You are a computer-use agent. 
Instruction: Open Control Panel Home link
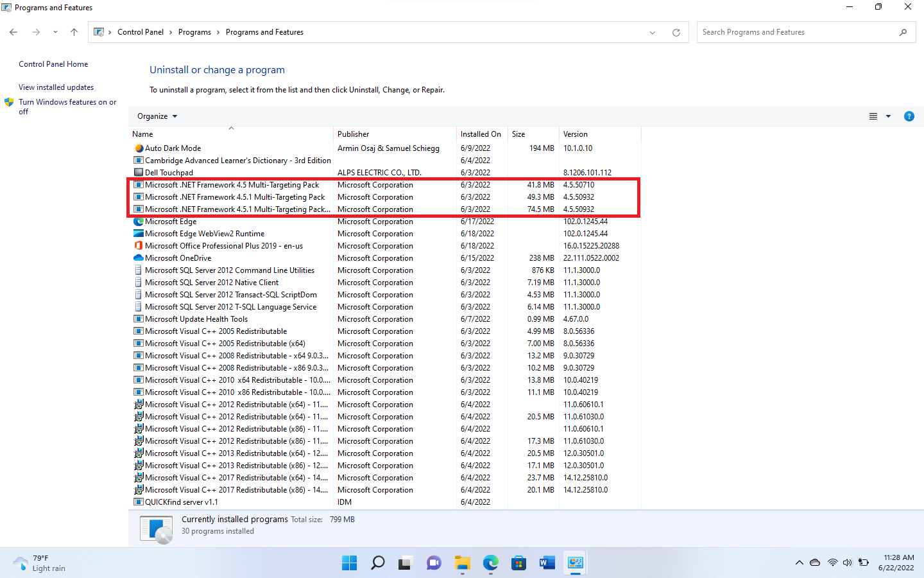[53, 64]
